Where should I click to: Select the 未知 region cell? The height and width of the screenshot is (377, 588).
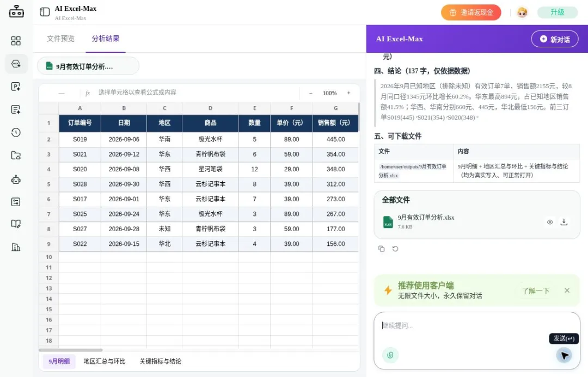pyautogui.click(x=164, y=228)
